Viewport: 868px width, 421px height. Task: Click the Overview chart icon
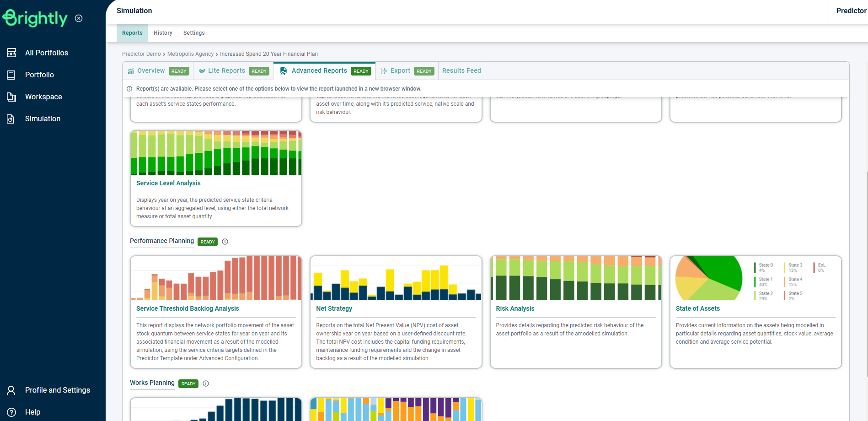point(131,70)
